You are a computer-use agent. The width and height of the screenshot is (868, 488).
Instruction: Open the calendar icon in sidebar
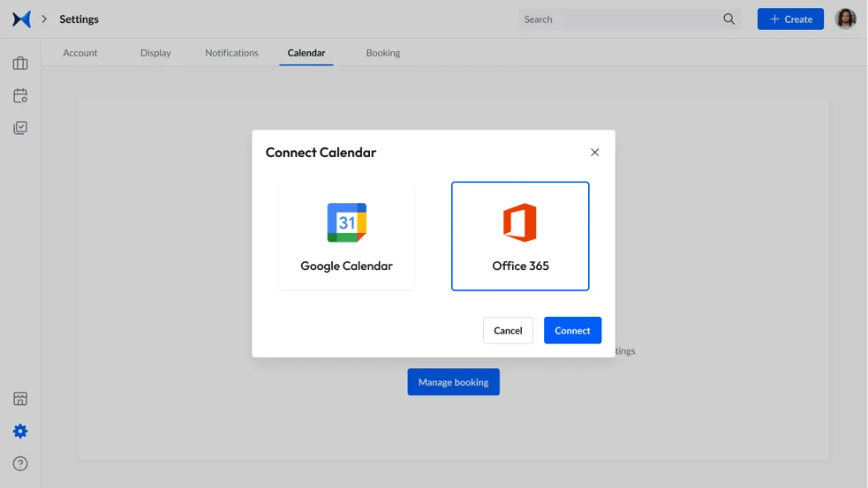coord(20,95)
